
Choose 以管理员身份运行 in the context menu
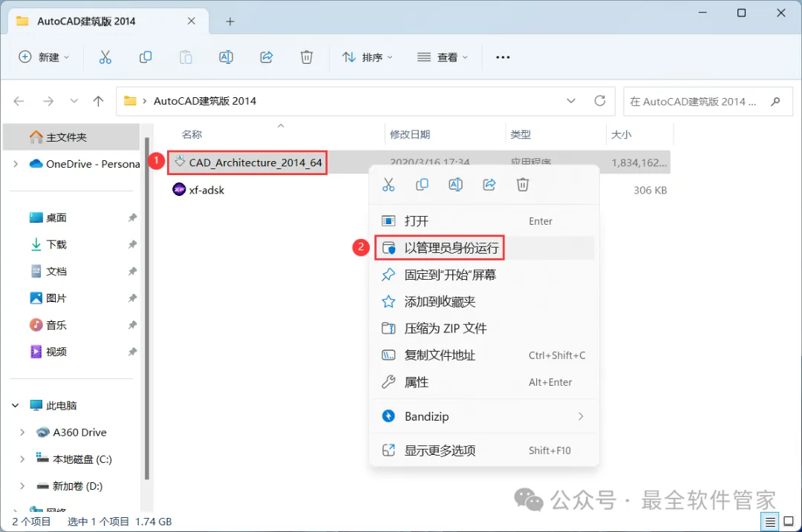coord(484,248)
